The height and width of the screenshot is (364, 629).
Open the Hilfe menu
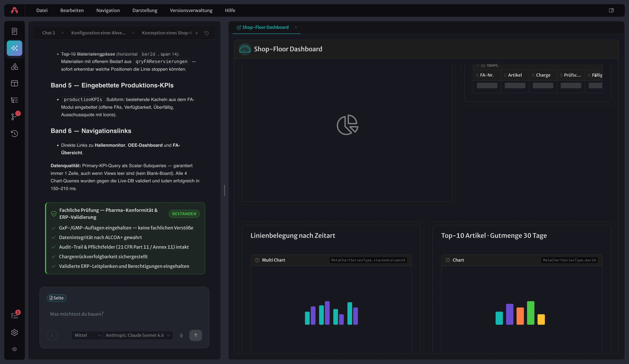tap(230, 10)
